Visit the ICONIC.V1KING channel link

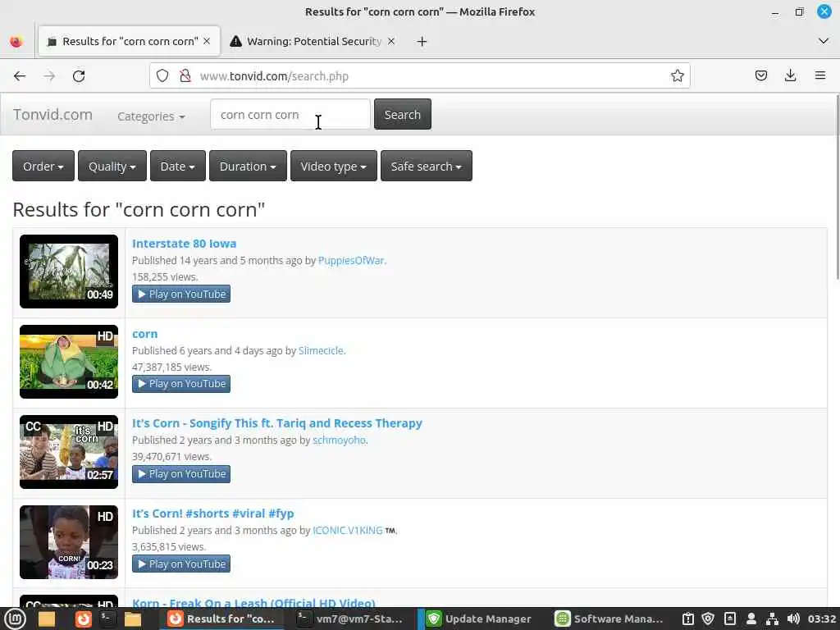tap(348, 531)
